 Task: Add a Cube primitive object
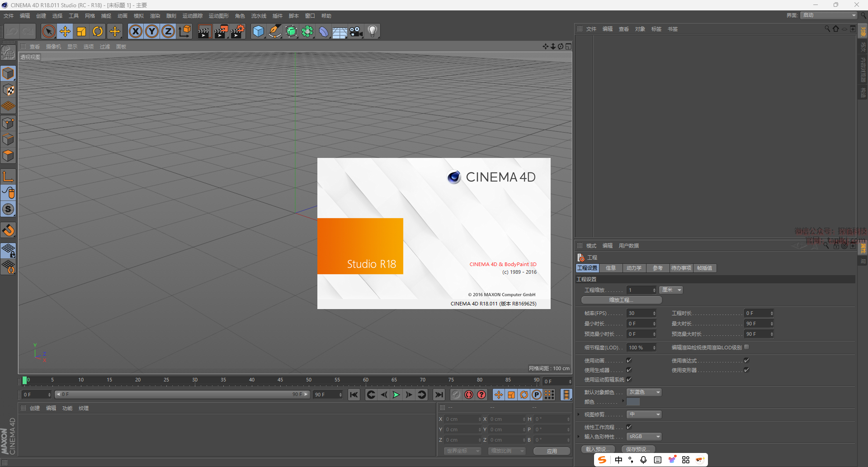point(258,31)
